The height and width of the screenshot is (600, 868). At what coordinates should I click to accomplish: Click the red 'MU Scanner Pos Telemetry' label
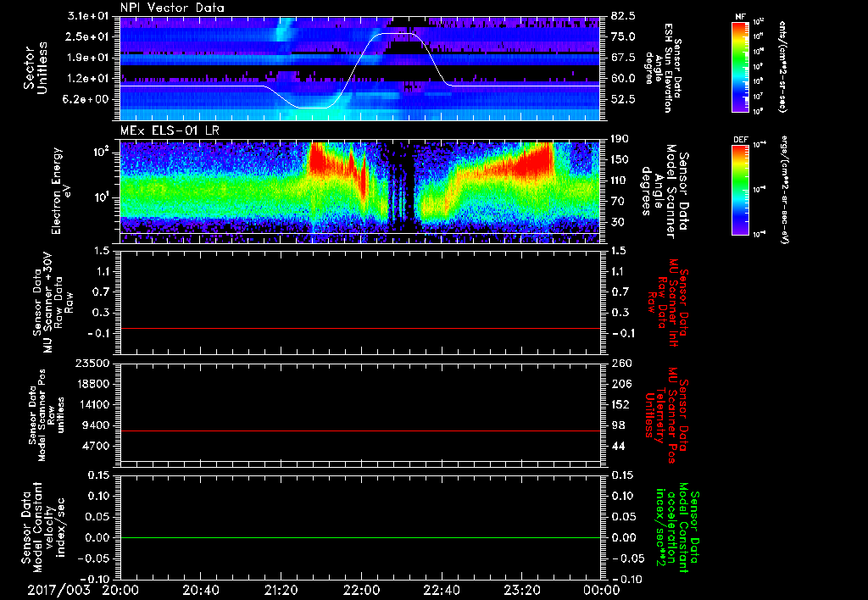point(665,414)
